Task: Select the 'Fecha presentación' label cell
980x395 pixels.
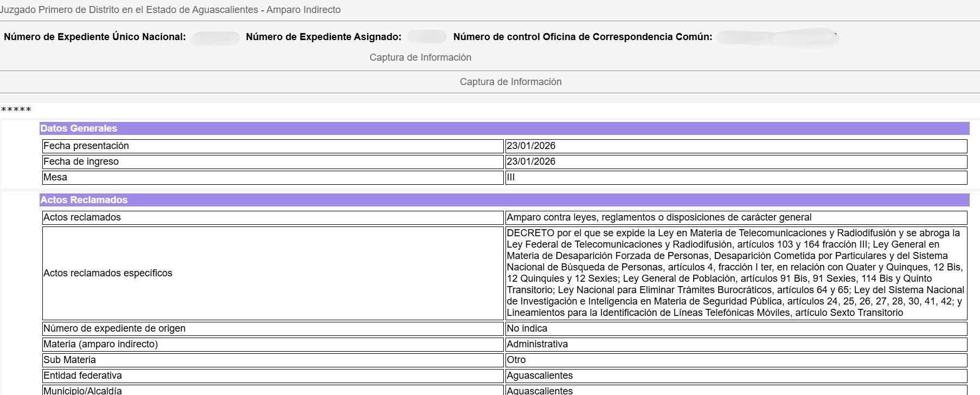Action: pyautogui.click(x=273, y=146)
